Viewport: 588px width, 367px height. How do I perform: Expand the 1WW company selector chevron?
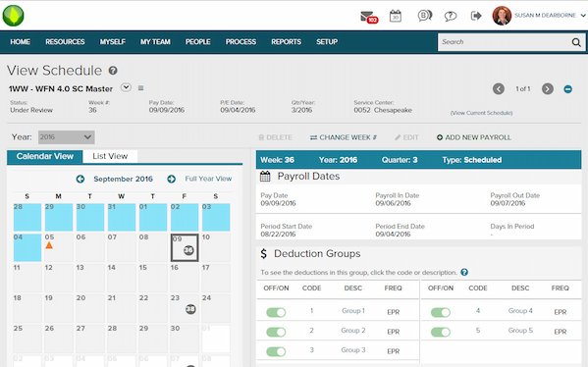pyautogui.click(x=126, y=87)
